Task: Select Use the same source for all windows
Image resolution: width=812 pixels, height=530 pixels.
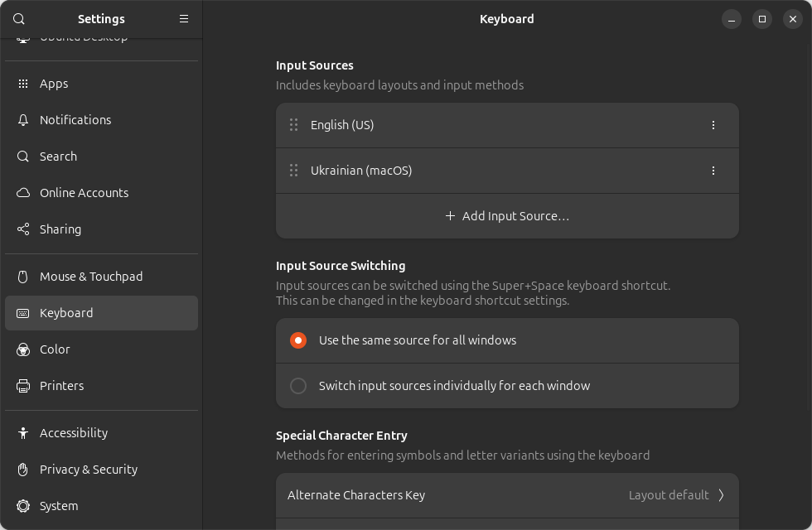Action: point(298,340)
